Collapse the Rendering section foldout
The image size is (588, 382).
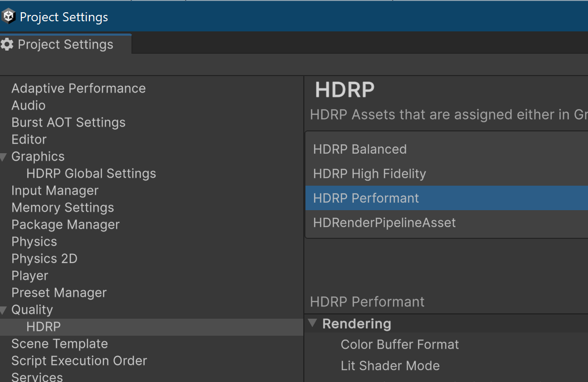point(312,323)
